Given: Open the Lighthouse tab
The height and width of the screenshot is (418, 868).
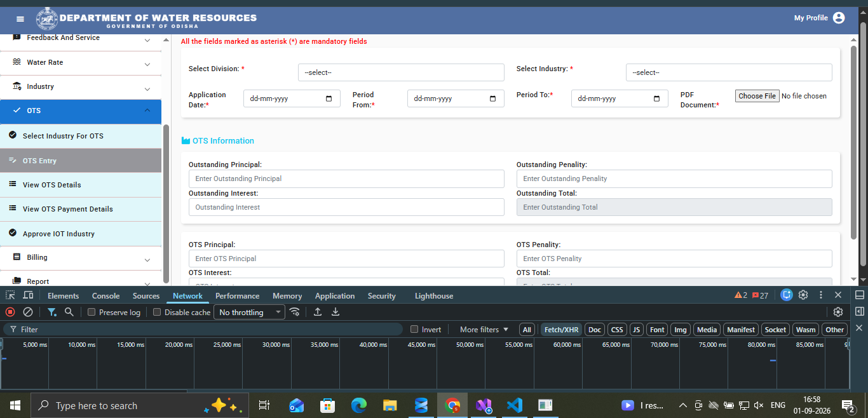Looking at the screenshot, I should tap(434, 295).
